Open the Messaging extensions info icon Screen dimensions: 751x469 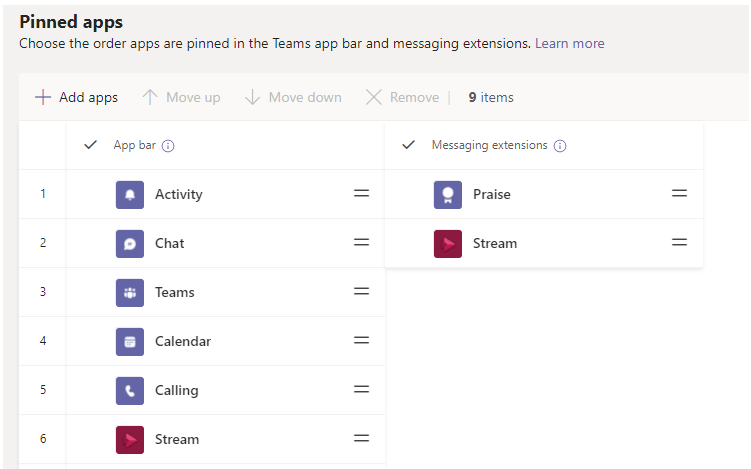click(560, 146)
